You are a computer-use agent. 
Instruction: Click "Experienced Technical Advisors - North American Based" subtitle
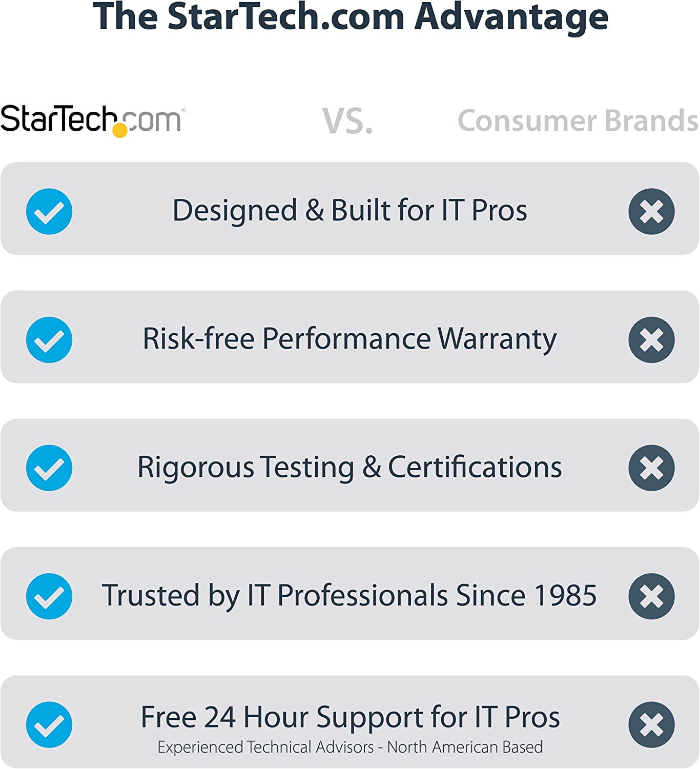tap(350, 747)
